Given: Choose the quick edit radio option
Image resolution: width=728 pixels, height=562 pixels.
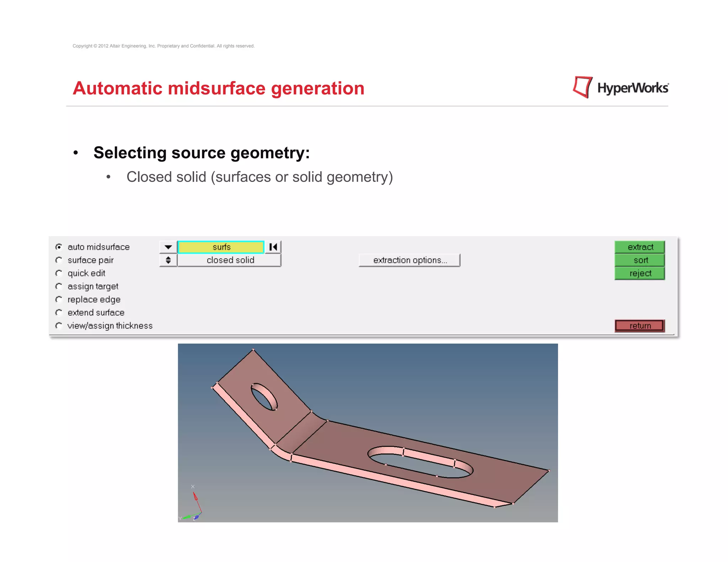Looking at the screenshot, I should tap(59, 273).
